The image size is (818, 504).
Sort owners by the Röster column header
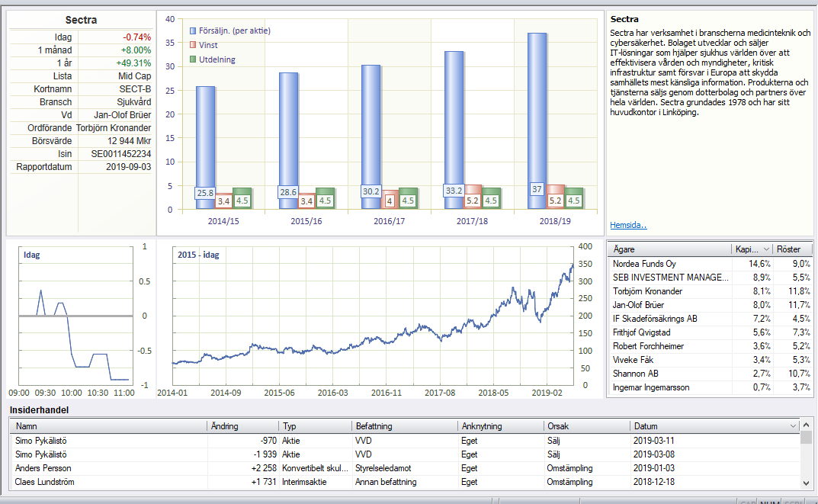792,249
